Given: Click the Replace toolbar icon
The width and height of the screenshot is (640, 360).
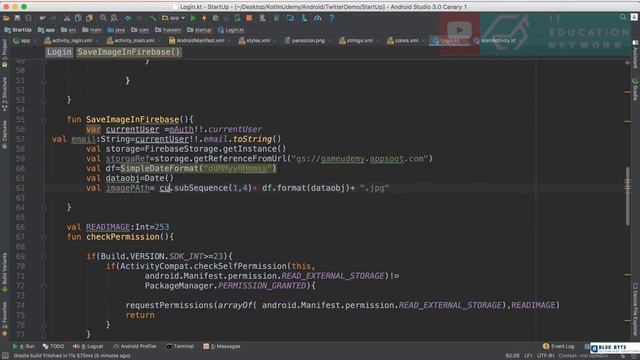Looking at the screenshot, I should pyautogui.click(x=114, y=18).
